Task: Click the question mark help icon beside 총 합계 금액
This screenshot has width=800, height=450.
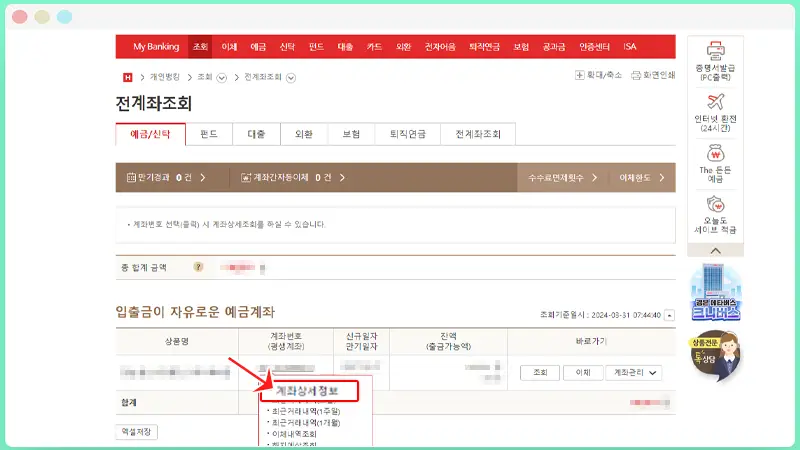Action: pyautogui.click(x=198, y=267)
